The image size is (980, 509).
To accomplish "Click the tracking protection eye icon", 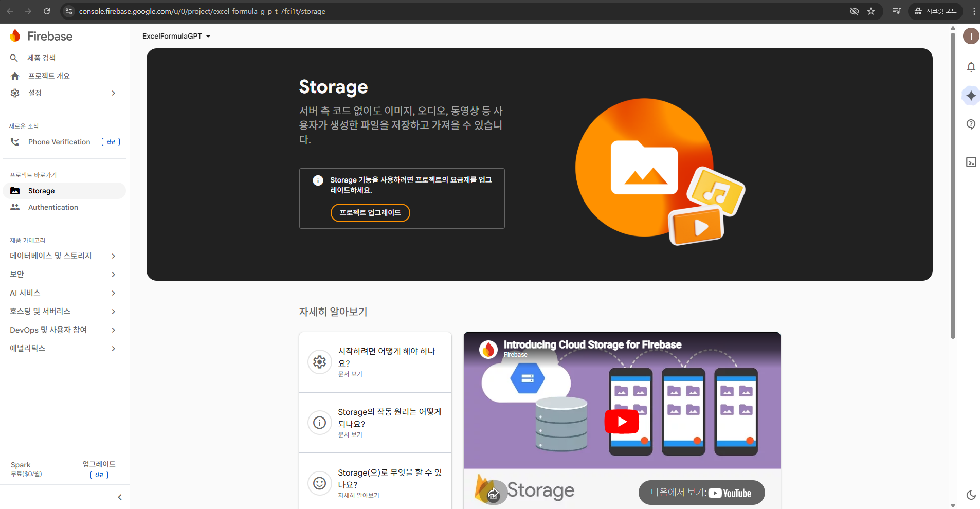I will [x=854, y=11].
